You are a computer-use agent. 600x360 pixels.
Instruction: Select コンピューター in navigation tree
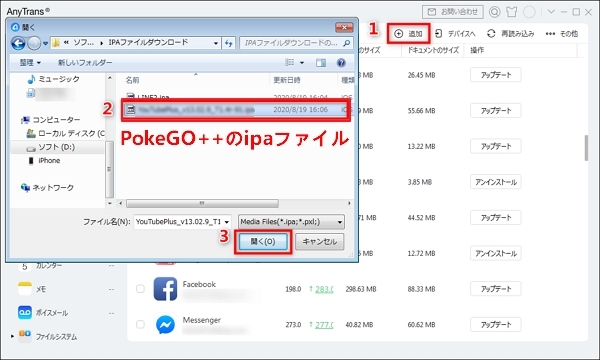pyautogui.click(x=51, y=120)
